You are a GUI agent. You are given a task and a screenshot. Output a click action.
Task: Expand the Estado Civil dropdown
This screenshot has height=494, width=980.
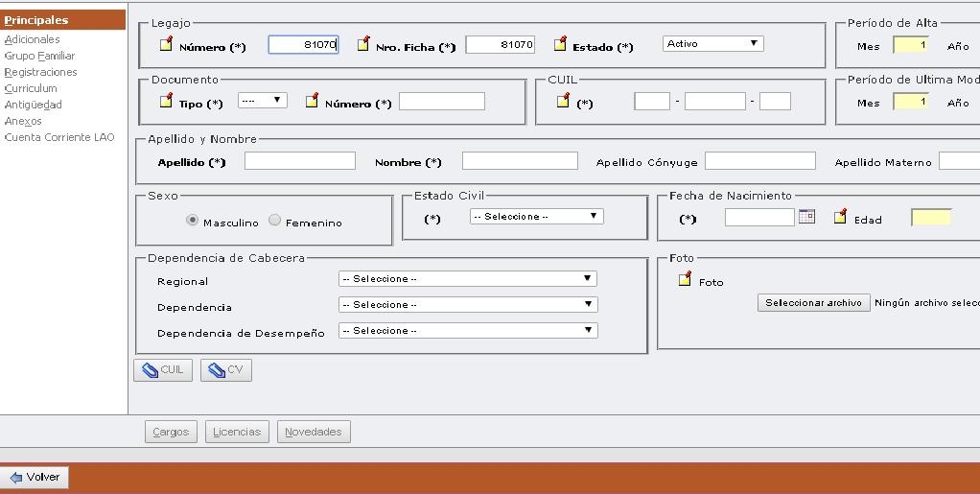click(x=536, y=217)
